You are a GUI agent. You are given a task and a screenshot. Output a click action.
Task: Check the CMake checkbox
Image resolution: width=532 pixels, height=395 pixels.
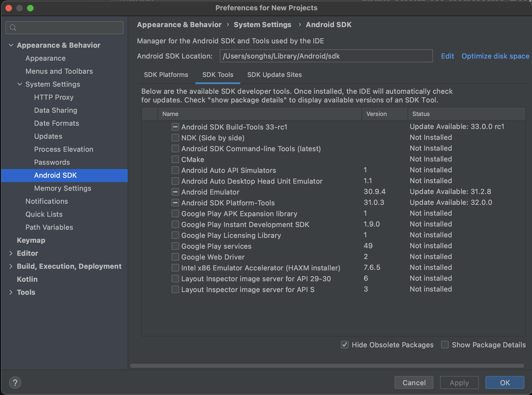(x=175, y=160)
